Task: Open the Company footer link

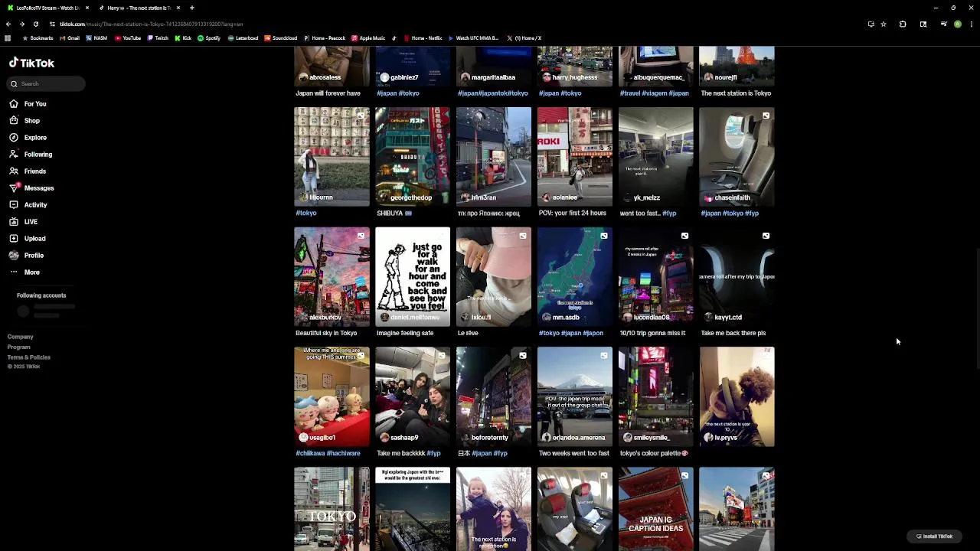Action: [21, 337]
